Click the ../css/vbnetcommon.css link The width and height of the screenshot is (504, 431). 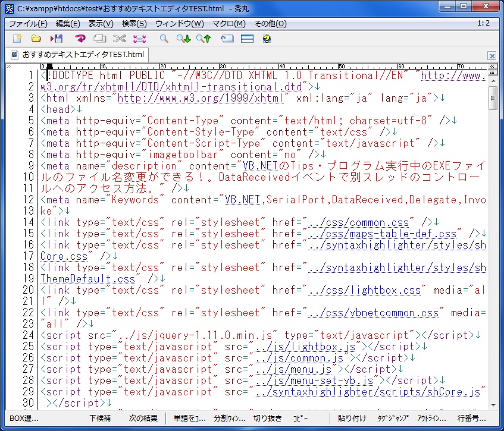374,313
